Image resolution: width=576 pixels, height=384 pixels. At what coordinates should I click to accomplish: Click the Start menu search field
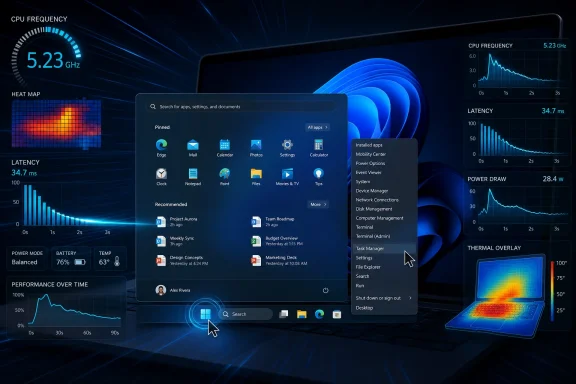[241, 107]
